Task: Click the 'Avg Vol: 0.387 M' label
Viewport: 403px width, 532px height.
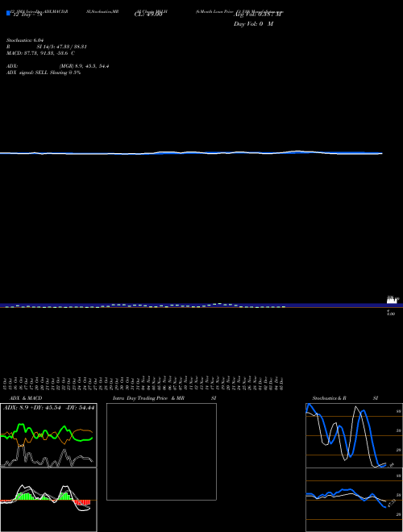Action: pyautogui.click(x=257, y=15)
